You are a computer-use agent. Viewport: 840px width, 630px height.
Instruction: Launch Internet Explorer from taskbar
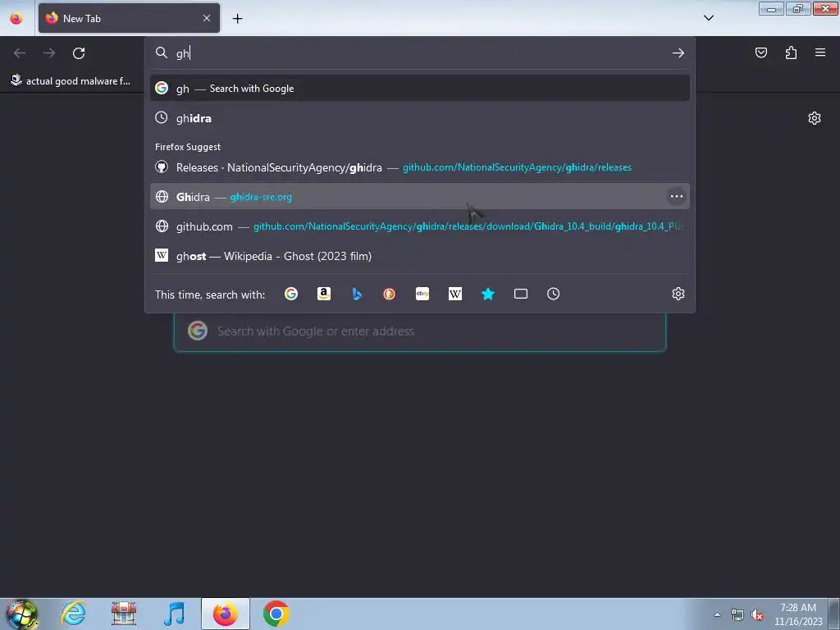(73, 614)
